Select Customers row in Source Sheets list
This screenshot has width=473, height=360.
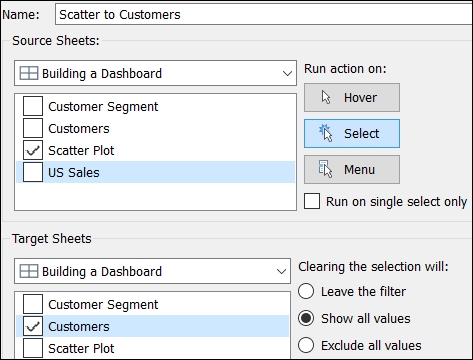click(155, 128)
